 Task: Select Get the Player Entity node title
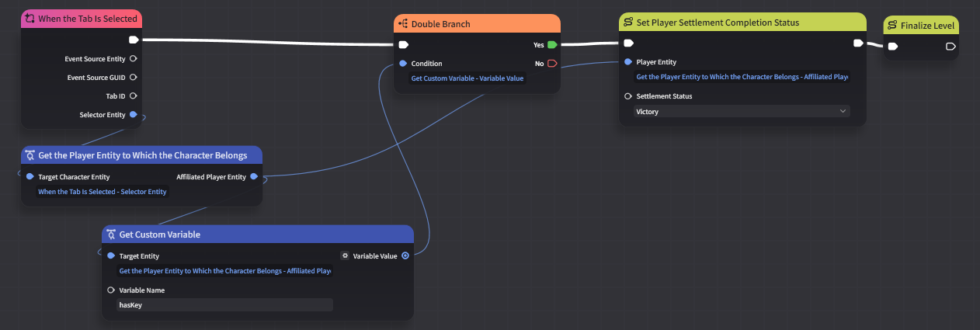142,155
